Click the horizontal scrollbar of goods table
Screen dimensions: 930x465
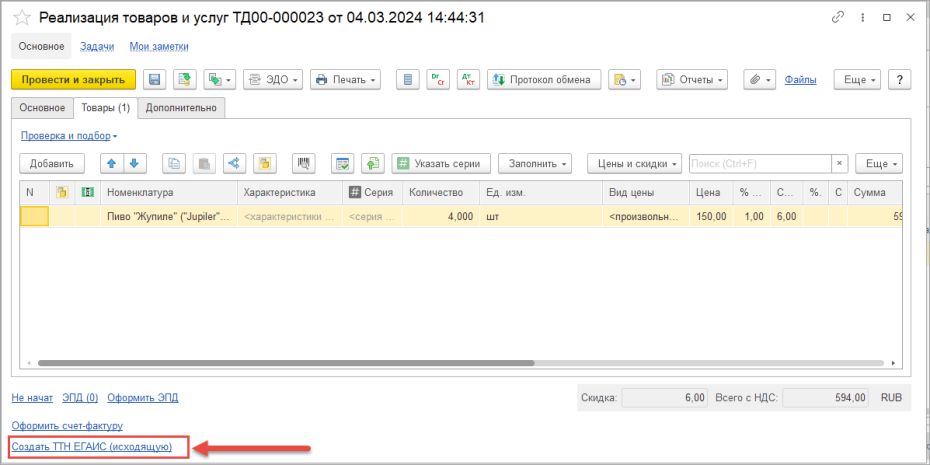click(286, 363)
